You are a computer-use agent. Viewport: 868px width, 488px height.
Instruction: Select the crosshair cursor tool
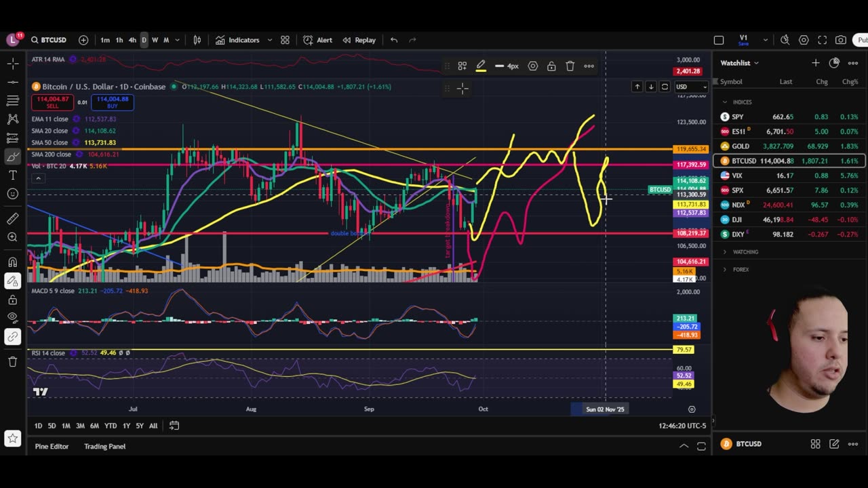click(x=13, y=64)
